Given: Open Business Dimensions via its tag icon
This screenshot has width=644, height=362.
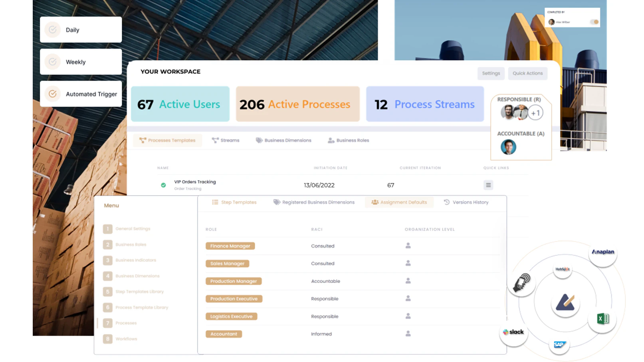Looking at the screenshot, I should click(x=259, y=140).
